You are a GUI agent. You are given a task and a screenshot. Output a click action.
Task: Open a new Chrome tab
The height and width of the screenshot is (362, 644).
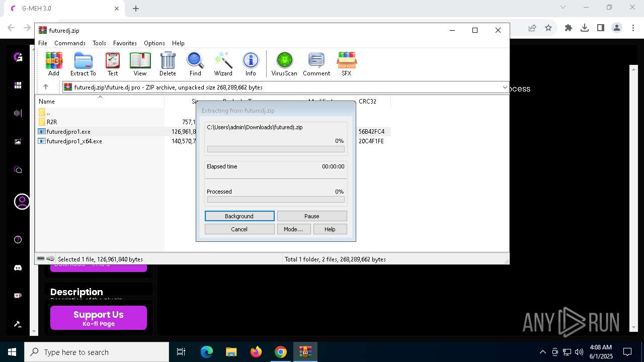(x=136, y=9)
